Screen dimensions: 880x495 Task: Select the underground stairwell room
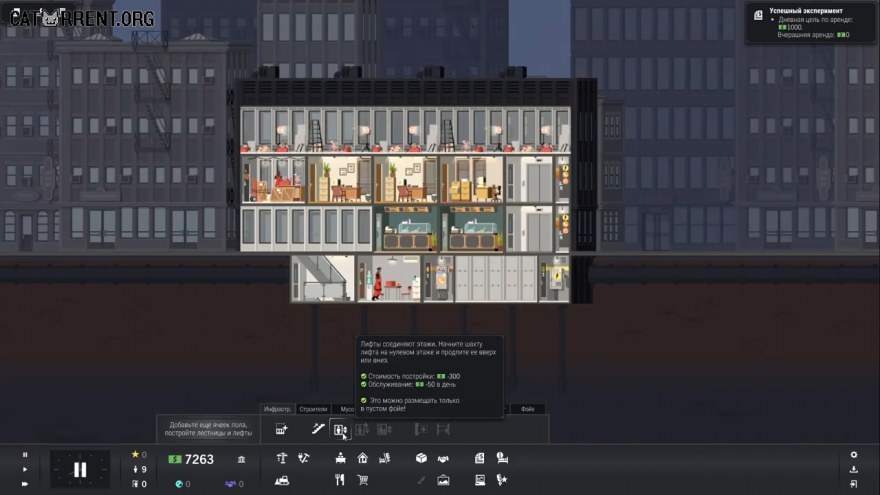click(323, 278)
